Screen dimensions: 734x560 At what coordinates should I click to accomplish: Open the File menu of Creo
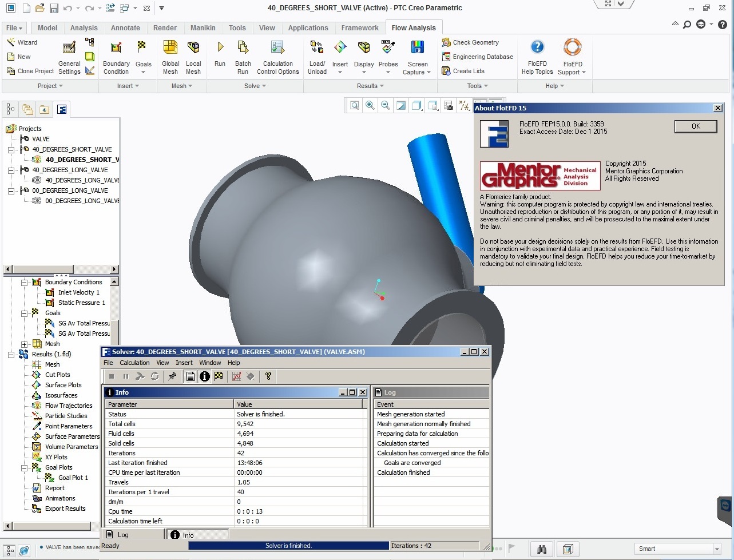click(x=15, y=27)
